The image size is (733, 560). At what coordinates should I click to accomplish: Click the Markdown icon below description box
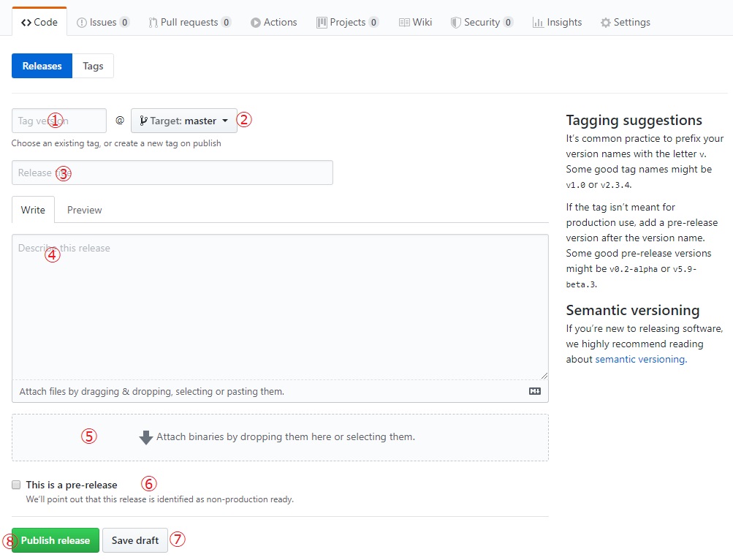pyautogui.click(x=535, y=391)
